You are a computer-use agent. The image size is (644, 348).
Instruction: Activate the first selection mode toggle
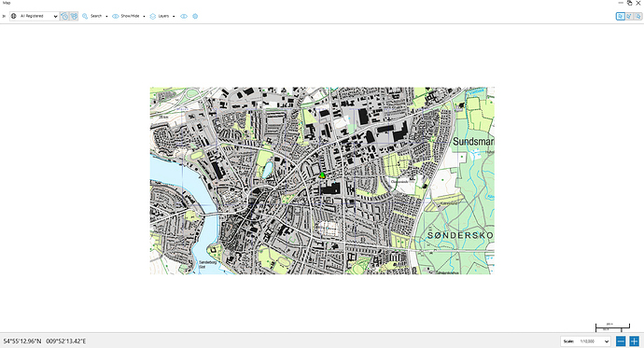pos(620,17)
